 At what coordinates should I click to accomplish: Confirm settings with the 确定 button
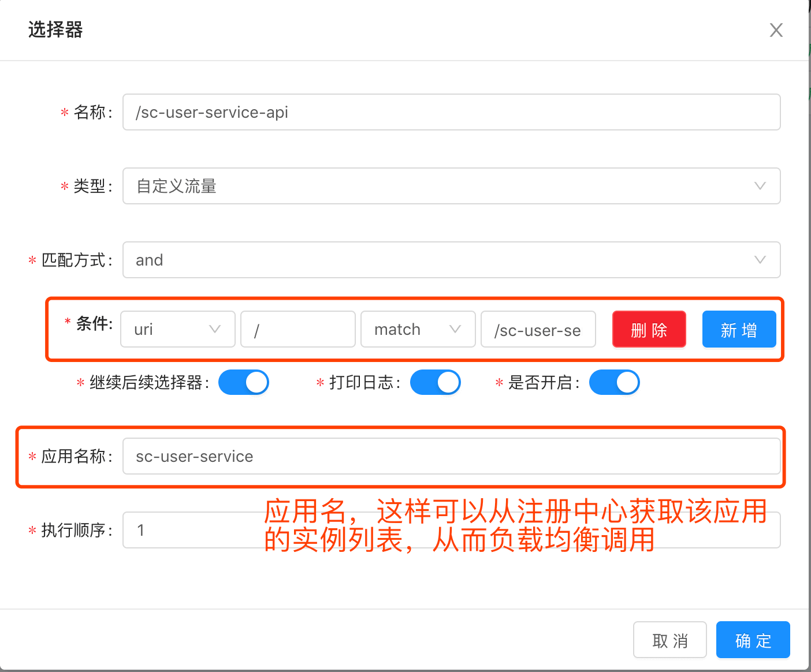[x=753, y=640]
